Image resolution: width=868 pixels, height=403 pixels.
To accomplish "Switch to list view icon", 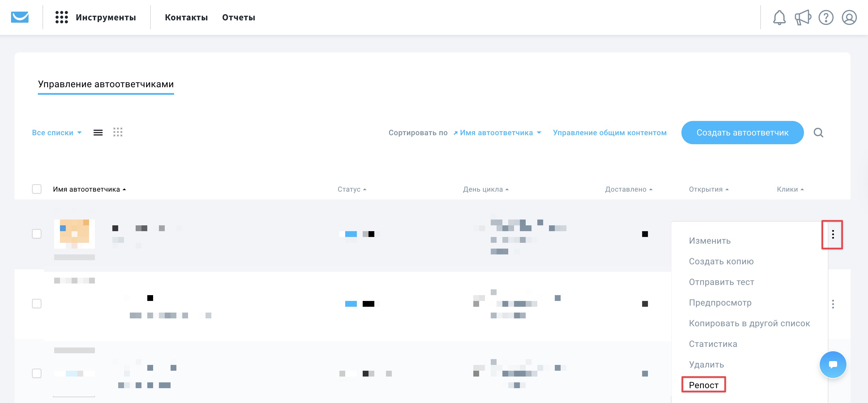I will [98, 133].
